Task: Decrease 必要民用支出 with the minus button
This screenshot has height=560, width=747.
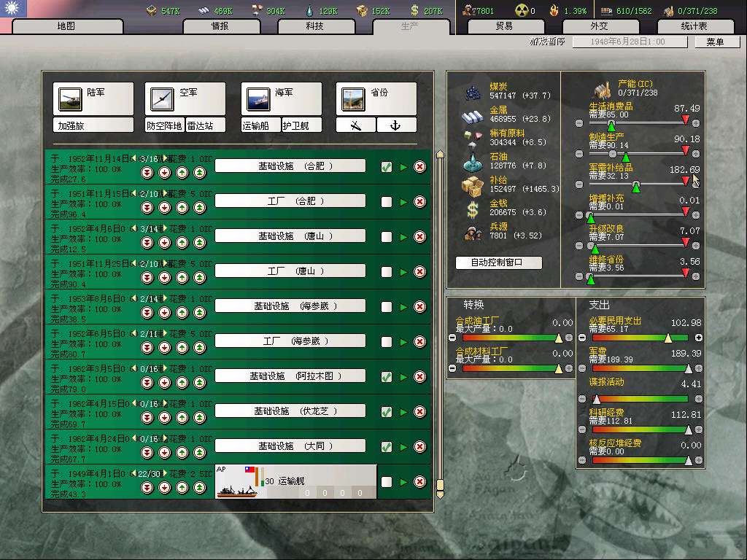Action: pyautogui.click(x=581, y=338)
